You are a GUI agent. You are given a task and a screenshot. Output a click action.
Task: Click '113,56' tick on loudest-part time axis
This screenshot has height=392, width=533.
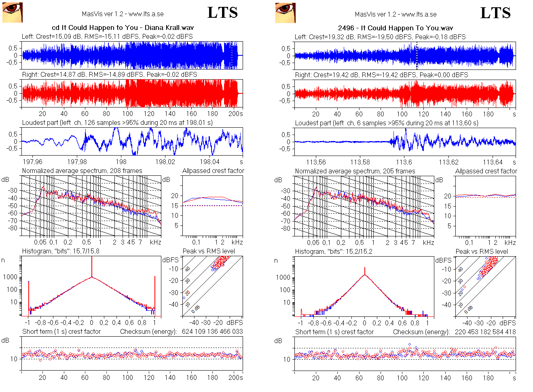tap(316, 162)
